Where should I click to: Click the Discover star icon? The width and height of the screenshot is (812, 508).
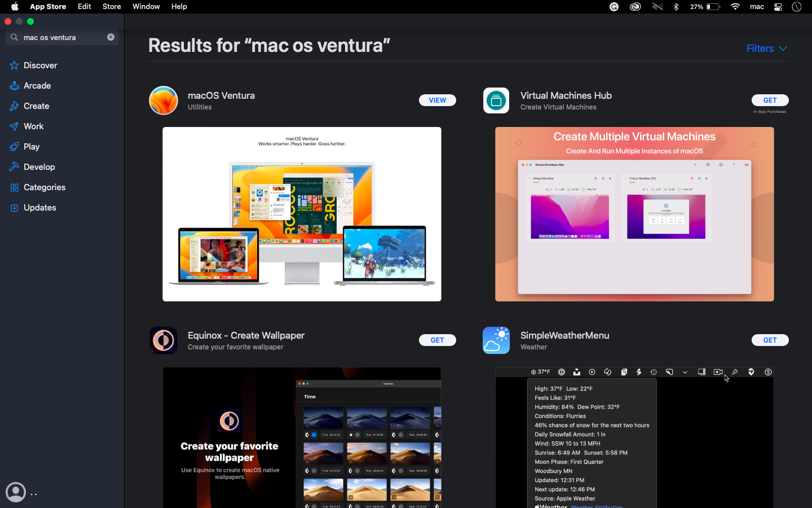coord(14,65)
